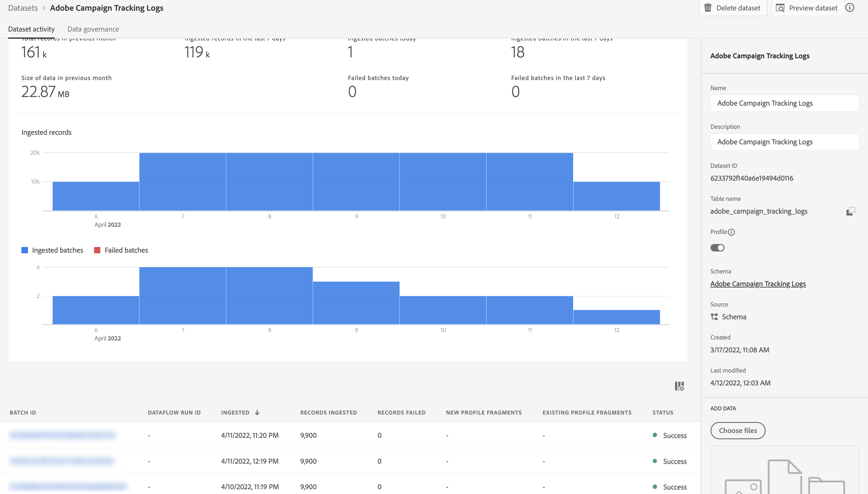Click the Choose files button
This screenshot has width=868, height=494.
coord(738,430)
